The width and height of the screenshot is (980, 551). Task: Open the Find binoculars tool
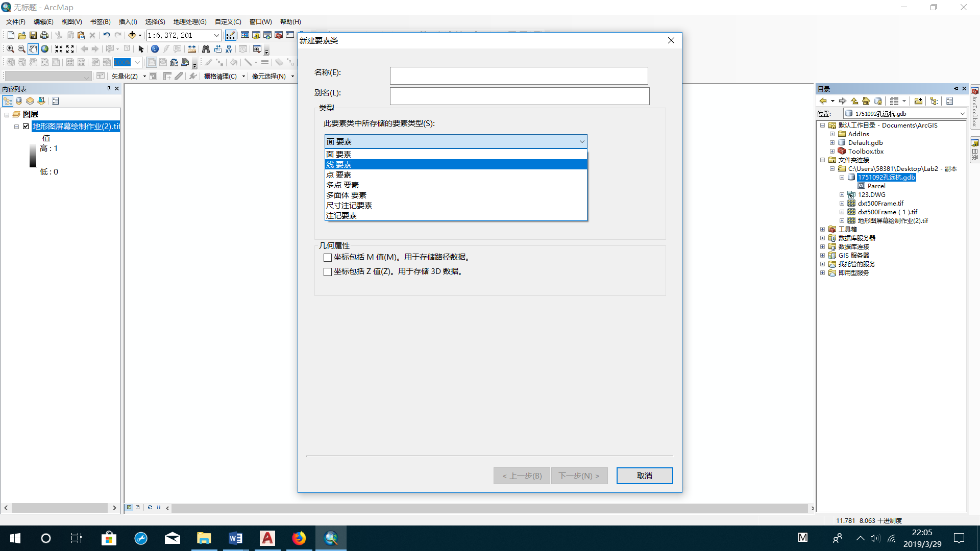[x=206, y=49]
